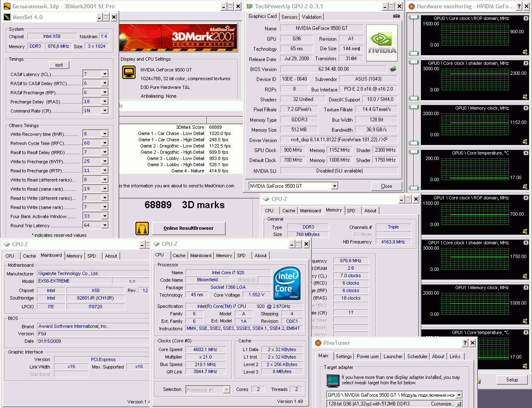Image resolution: width=532 pixels, height=408 pixels.
Task: Click the MemSet 4.0 title bar icon
Action: point(7,17)
